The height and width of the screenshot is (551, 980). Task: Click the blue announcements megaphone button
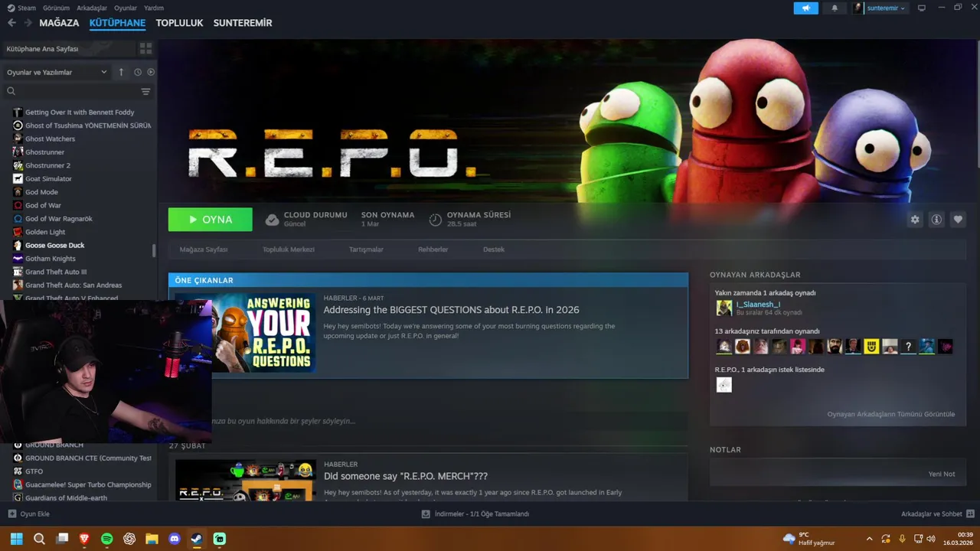806,8
